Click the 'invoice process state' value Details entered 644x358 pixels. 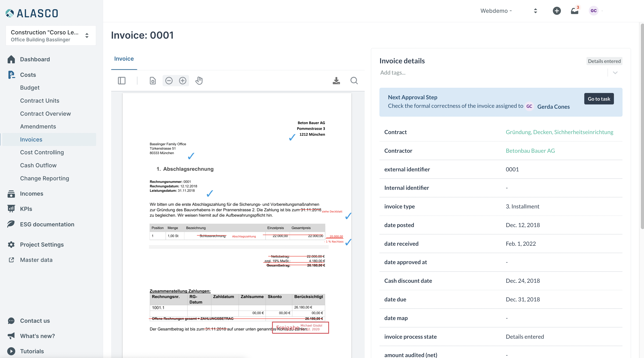point(525,337)
